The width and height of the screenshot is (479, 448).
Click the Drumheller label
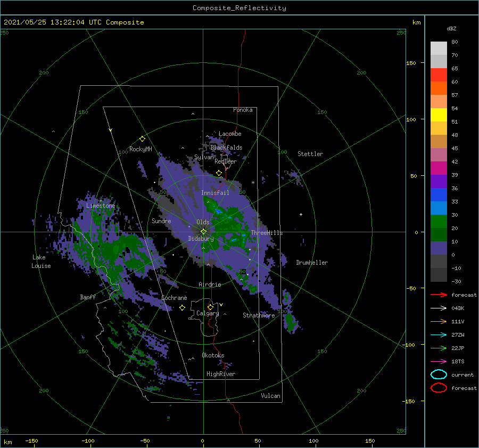311,263
